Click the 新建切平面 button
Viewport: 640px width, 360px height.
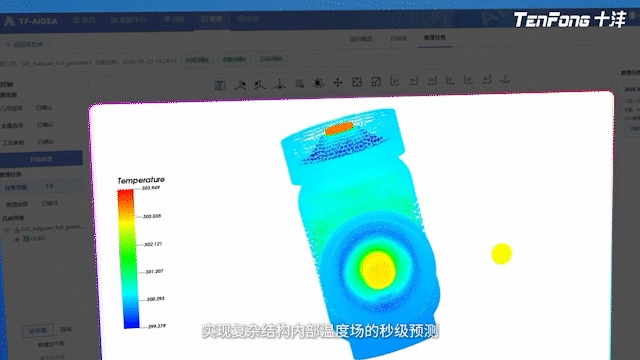[51, 344]
